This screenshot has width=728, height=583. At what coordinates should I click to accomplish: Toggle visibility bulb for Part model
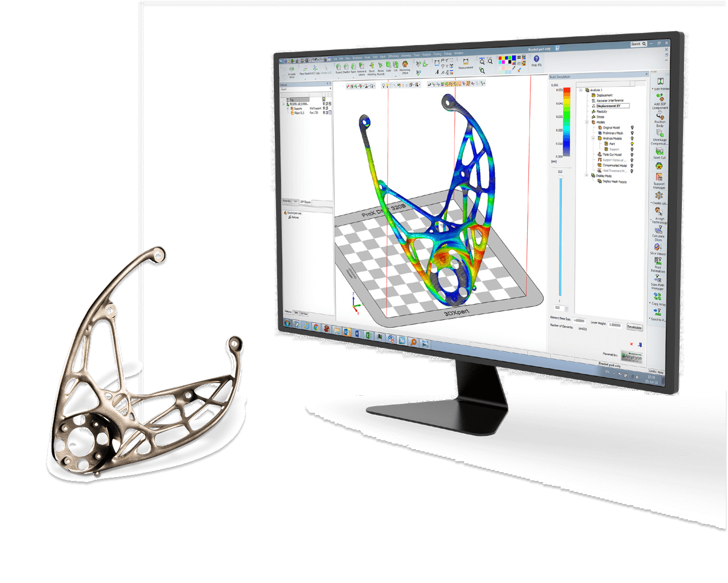click(x=632, y=144)
